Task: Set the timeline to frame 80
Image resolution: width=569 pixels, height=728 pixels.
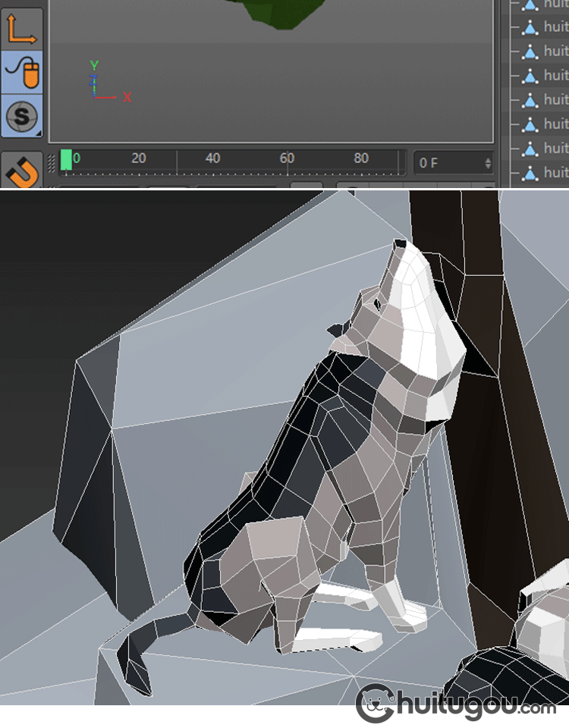Action: 361,158
